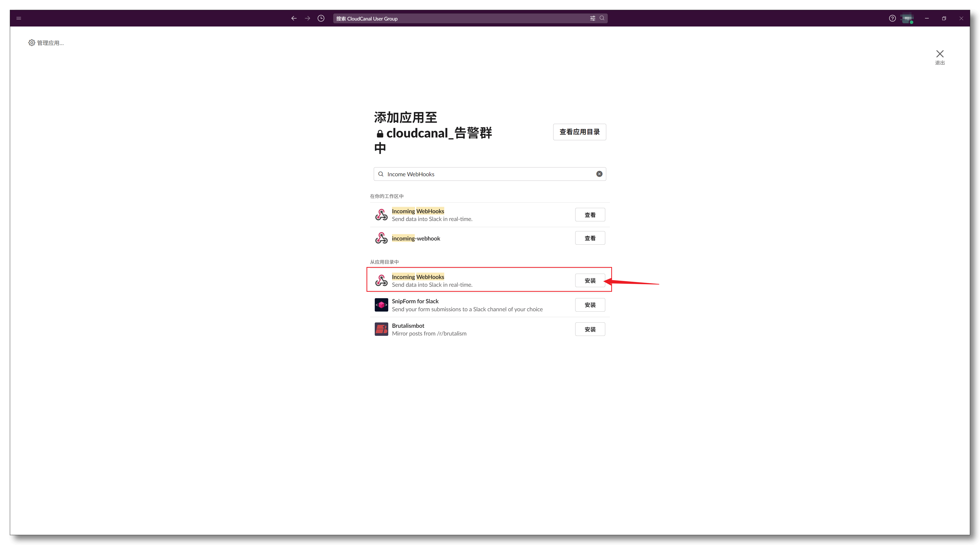Open the user avatar menu
This screenshot has width=980, height=545.
pos(908,19)
